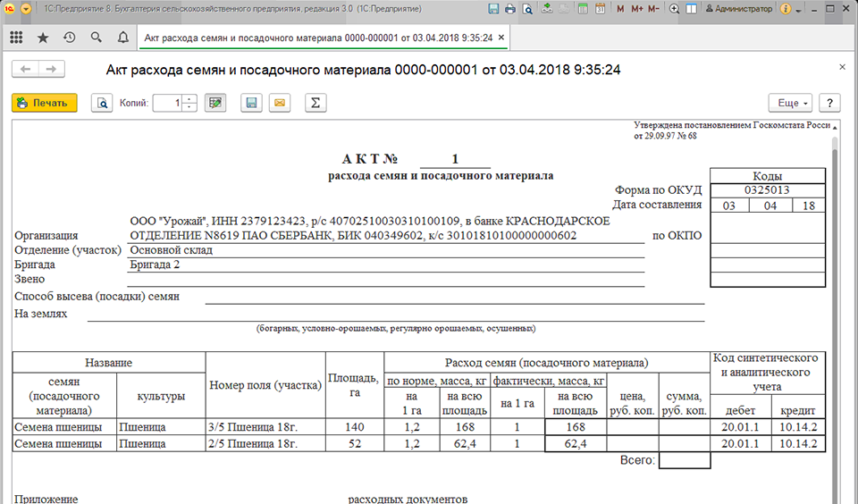The width and height of the screenshot is (858, 504).
Task: Open the sections grid menu icon
Action: click(16, 38)
